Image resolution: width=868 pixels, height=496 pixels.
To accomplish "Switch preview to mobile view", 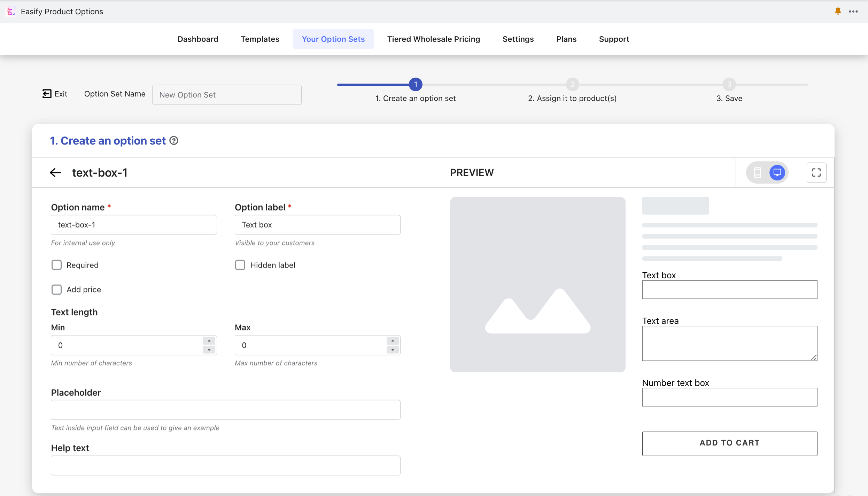I will pos(758,172).
